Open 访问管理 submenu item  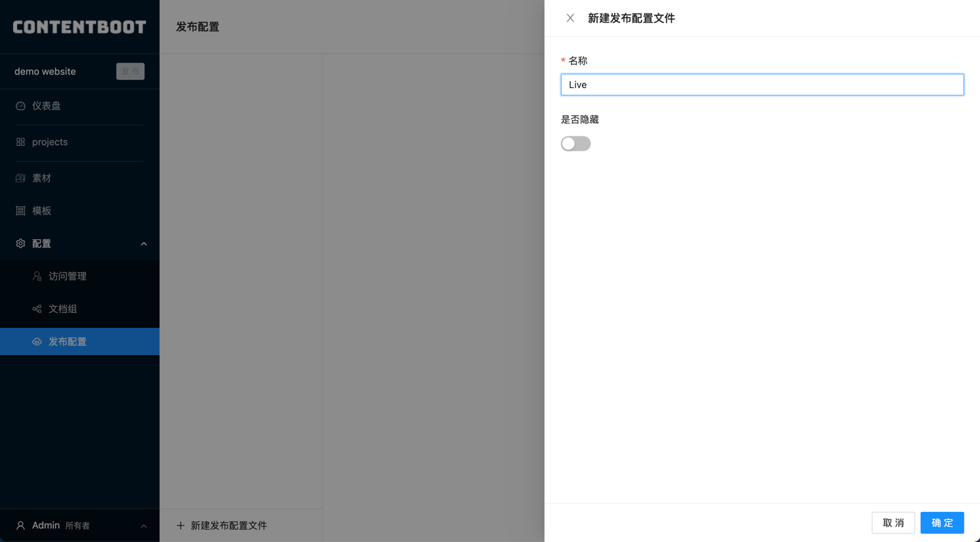(80, 276)
